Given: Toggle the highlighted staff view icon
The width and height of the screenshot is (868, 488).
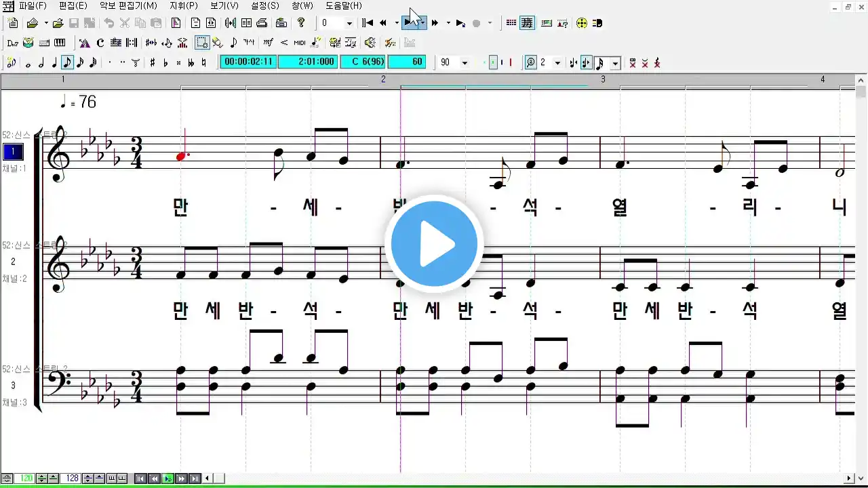Looking at the screenshot, I should pyautogui.click(x=527, y=23).
